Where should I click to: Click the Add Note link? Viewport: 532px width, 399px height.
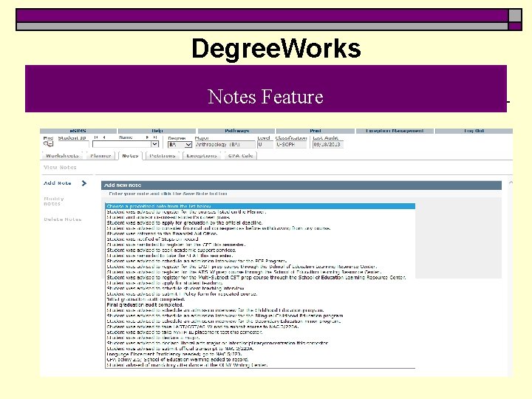(58, 183)
